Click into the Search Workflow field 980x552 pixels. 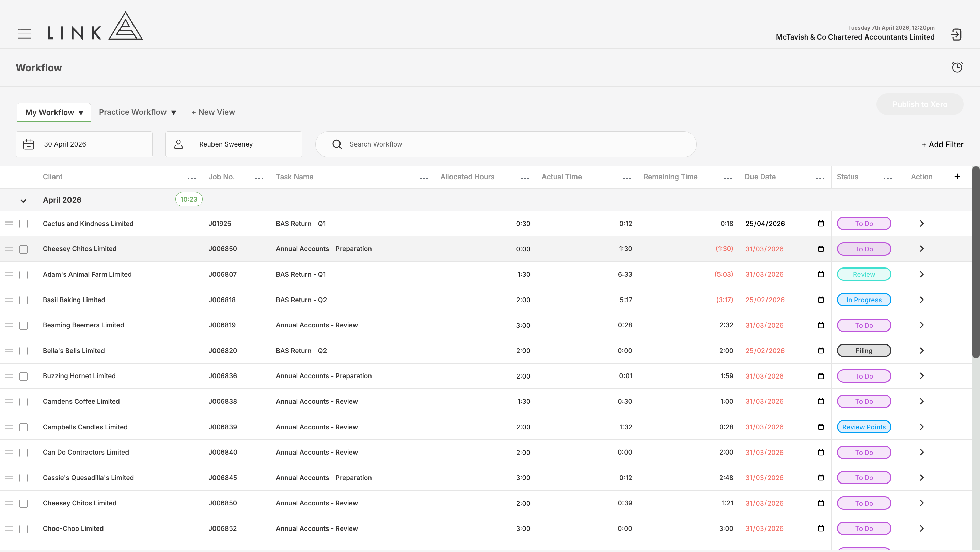coord(506,144)
